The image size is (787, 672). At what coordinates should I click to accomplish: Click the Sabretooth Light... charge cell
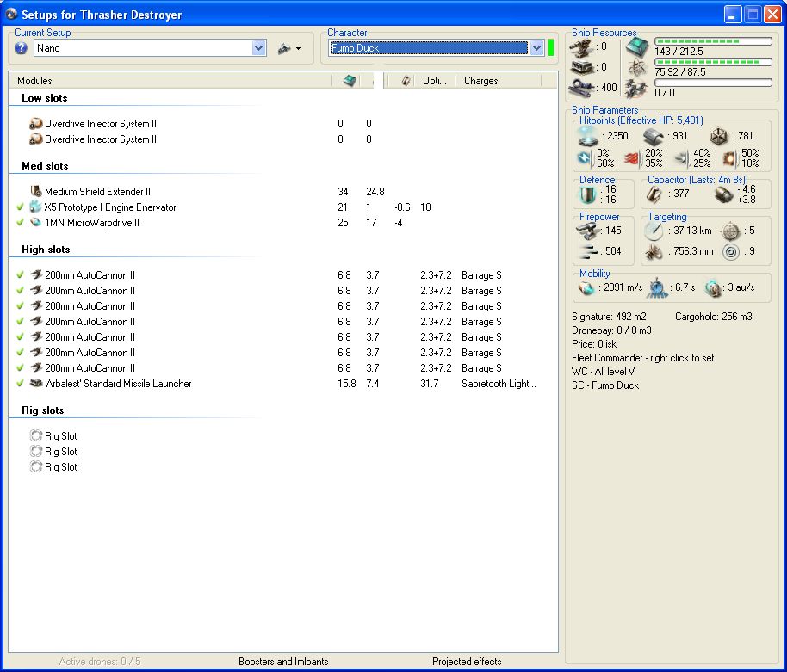pos(499,384)
